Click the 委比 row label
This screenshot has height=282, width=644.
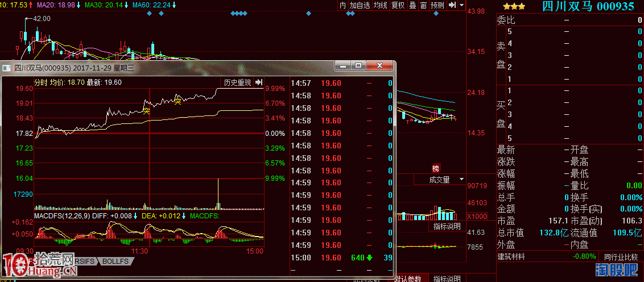506,20
